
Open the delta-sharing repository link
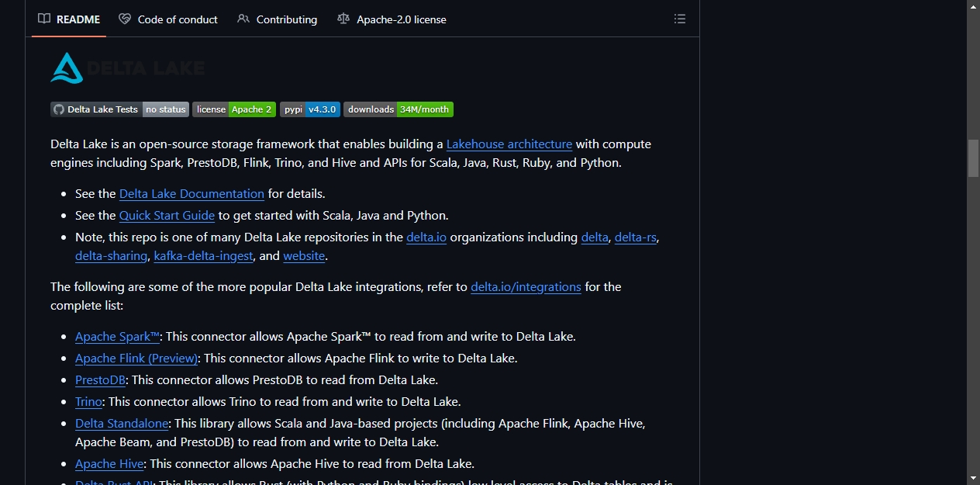tap(111, 255)
